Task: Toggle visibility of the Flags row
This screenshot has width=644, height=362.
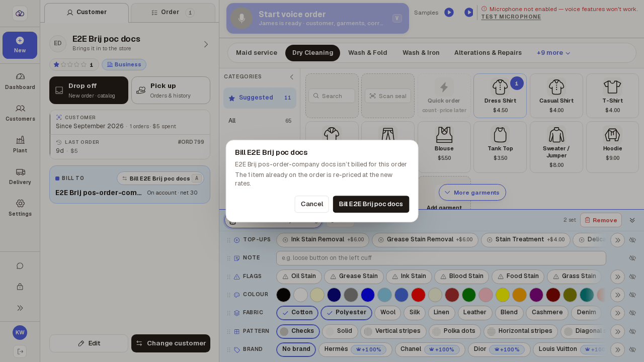Action: coord(633,277)
